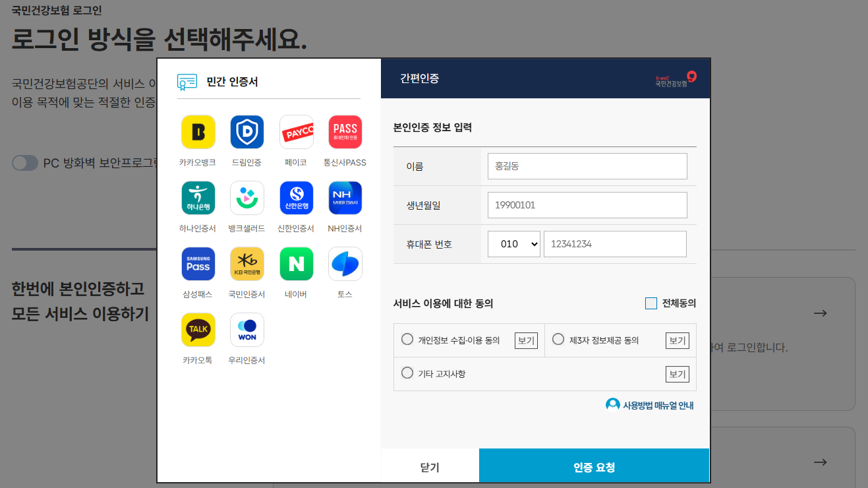868x488 pixels.
Task: Pick the NH인증서 icon
Action: 345,198
